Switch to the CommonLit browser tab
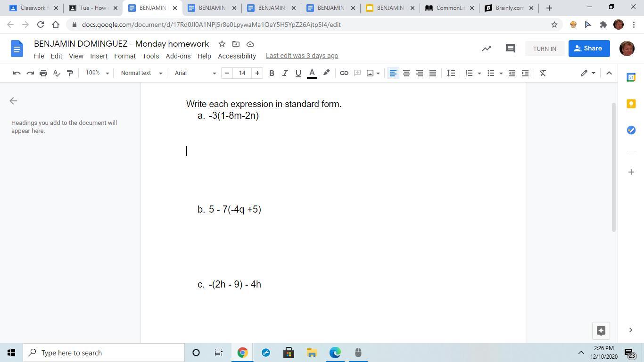 449,8
